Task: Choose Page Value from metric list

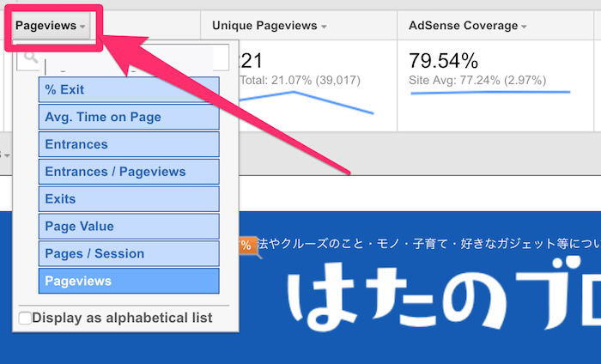Action: click(x=129, y=226)
